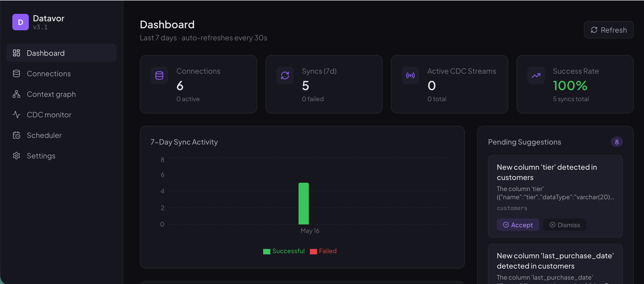Click the Connections database icon in sidebar

(16, 73)
